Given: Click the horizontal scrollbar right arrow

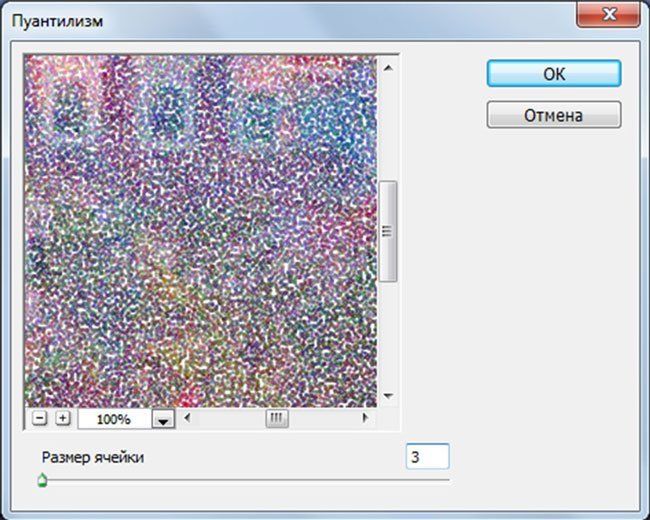Looking at the screenshot, I should tap(365, 418).
